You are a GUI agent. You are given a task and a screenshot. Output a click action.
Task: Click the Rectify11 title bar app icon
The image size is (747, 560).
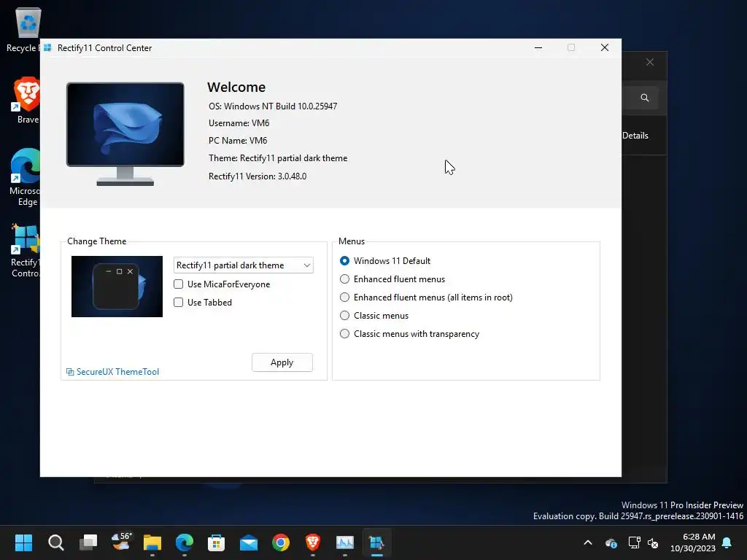[47, 47]
